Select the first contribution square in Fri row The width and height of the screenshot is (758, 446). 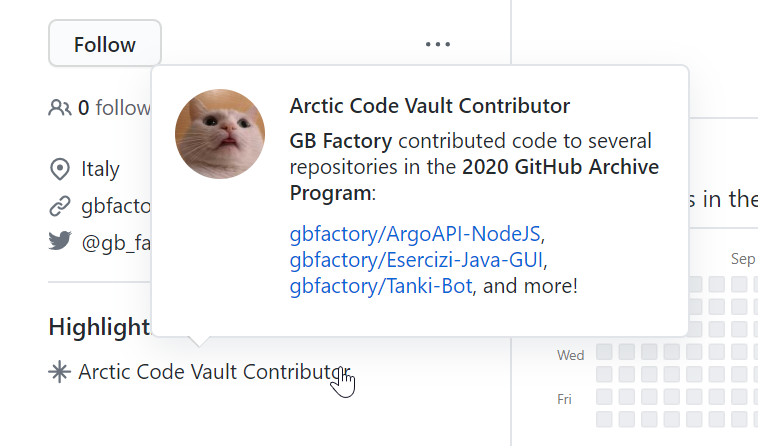pos(604,397)
